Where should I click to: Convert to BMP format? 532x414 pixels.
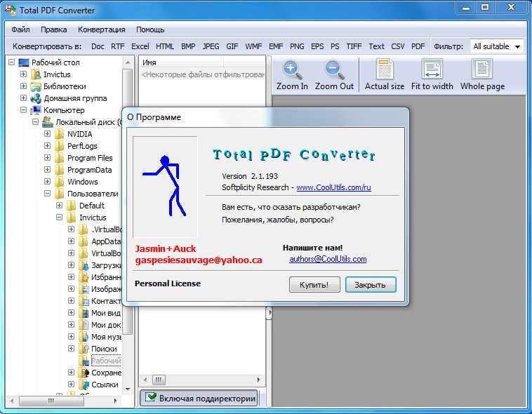coord(188,46)
